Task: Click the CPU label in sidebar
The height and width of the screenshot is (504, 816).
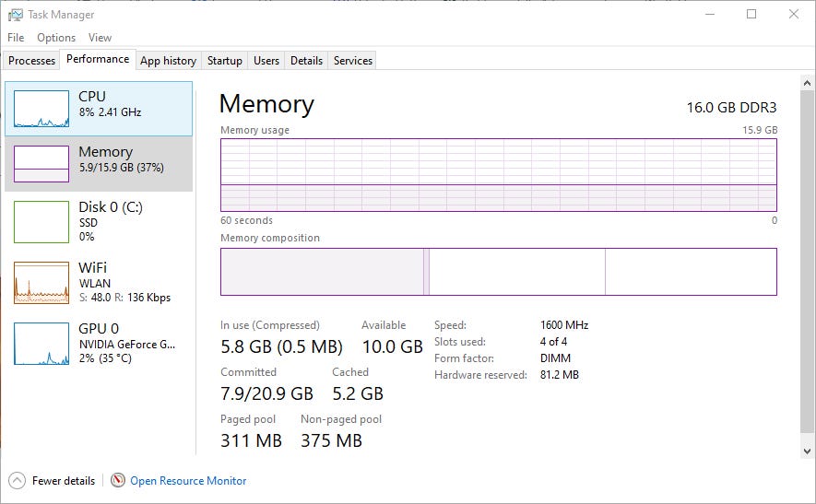Action: pyautogui.click(x=92, y=96)
